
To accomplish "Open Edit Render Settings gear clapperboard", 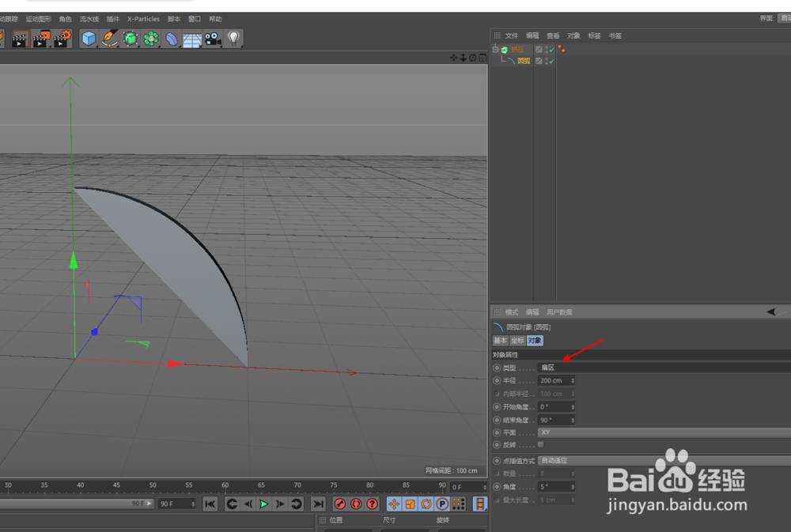I will (x=62, y=39).
